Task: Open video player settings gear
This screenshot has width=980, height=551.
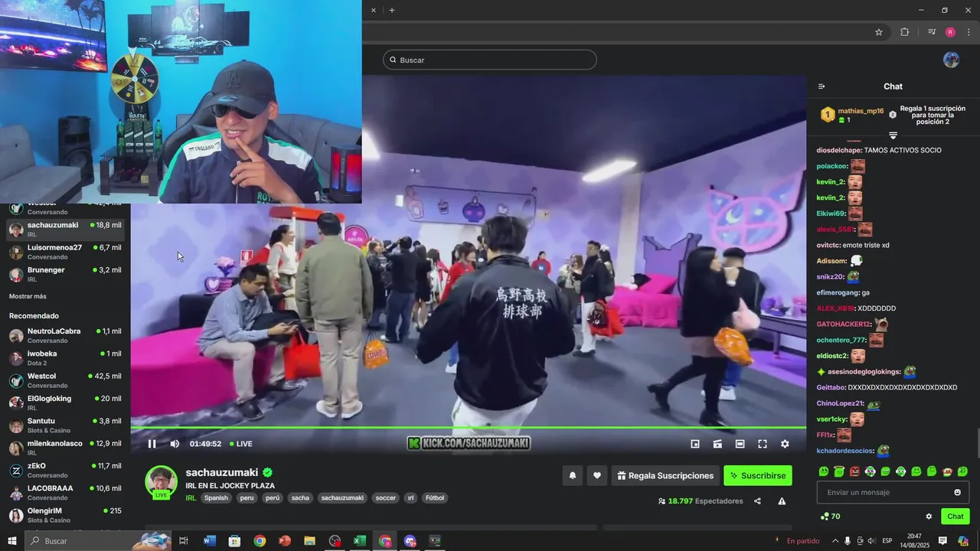Action: (785, 444)
